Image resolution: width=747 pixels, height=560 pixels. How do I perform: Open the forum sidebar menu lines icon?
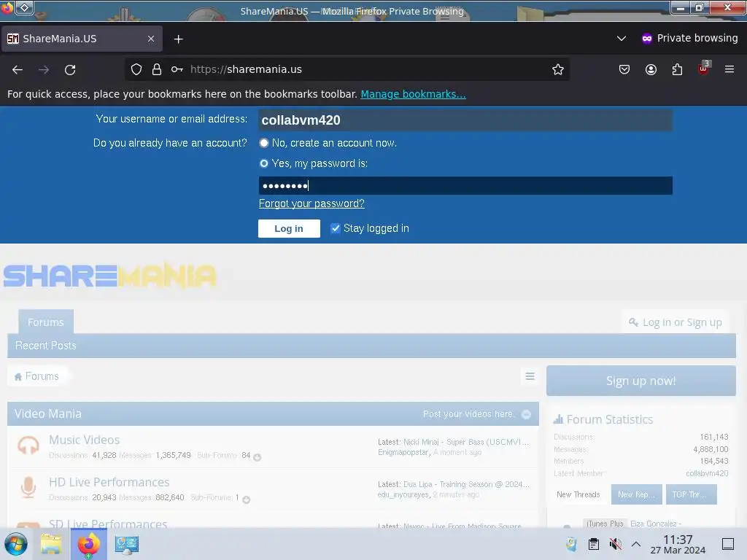click(x=530, y=376)
